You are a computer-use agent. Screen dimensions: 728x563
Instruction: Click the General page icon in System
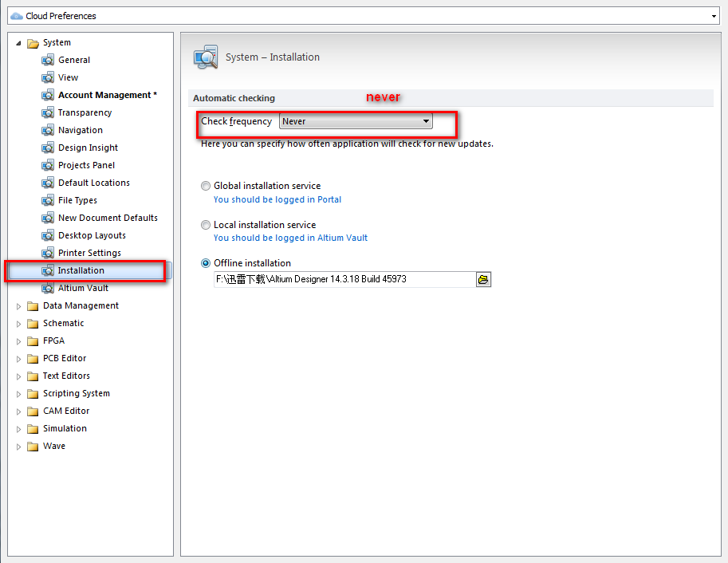pyautogui.click(x=48, y=60)
